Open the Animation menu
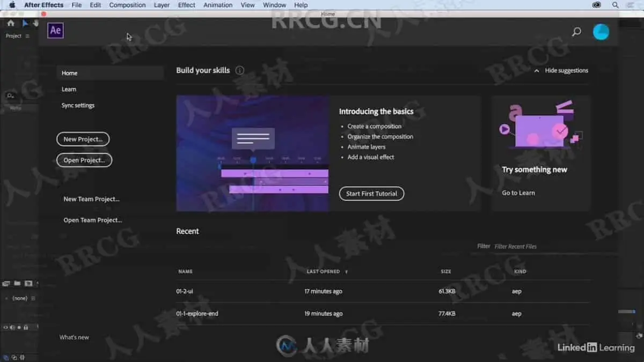 click(x=218, y=5)
